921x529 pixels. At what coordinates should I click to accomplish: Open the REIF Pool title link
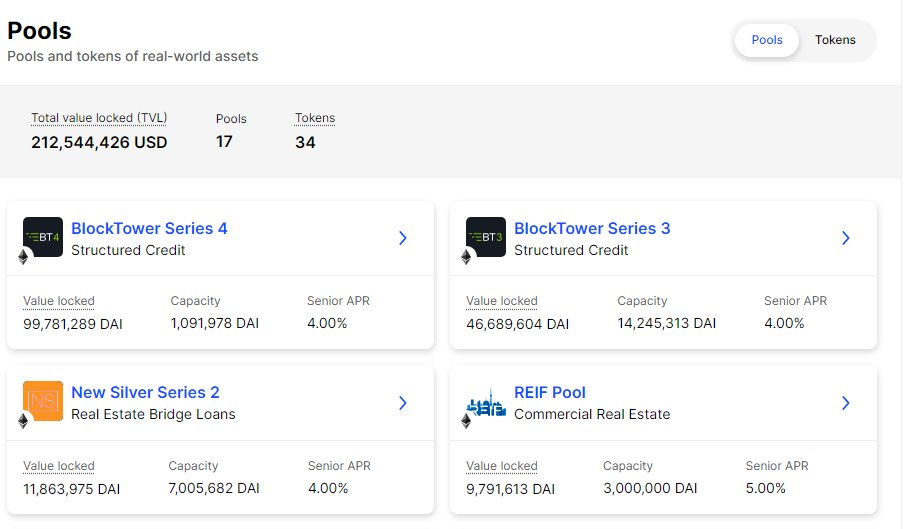pos(550,392)
